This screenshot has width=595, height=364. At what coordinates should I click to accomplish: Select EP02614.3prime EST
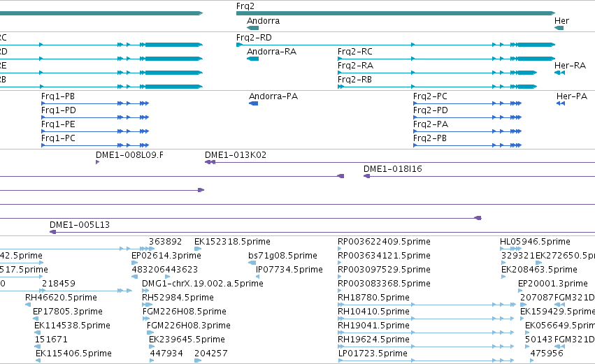166,256
